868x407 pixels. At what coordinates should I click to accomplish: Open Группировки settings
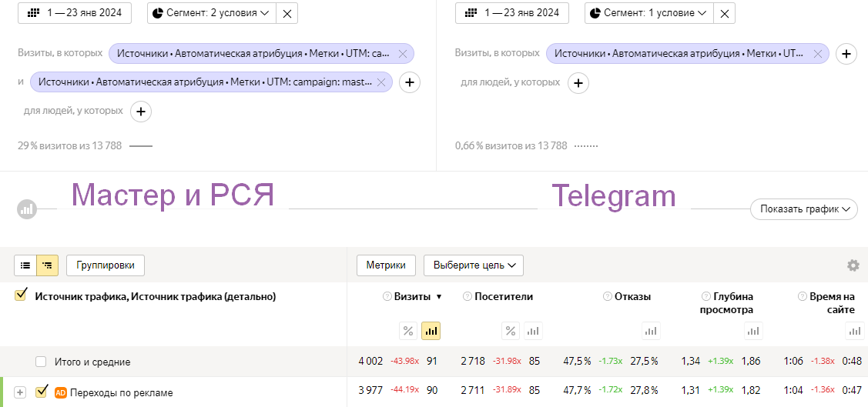tap(106, 265)
